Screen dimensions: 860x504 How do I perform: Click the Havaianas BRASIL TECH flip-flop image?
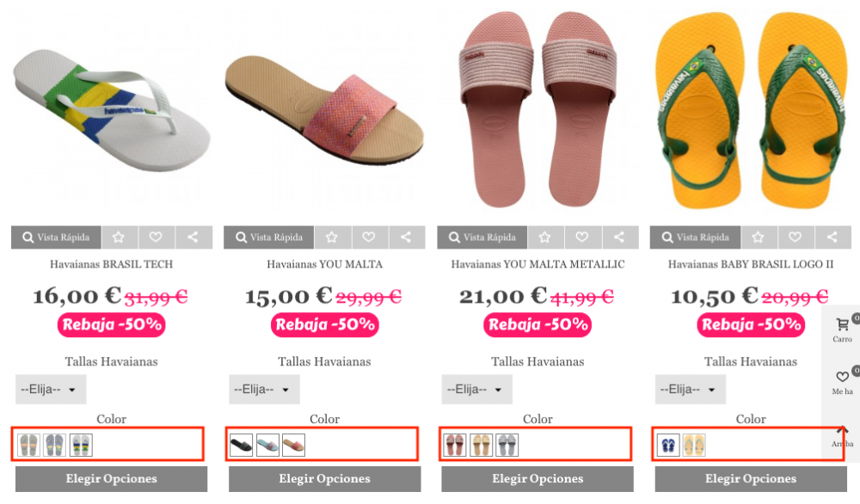click(112, 112)
